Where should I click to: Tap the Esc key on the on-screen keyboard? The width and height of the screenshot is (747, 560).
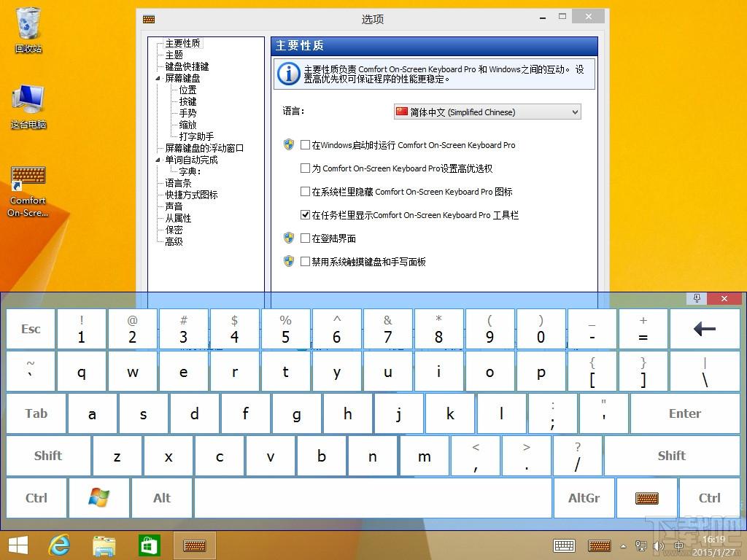pyautogui.click(x=31, y=329)
